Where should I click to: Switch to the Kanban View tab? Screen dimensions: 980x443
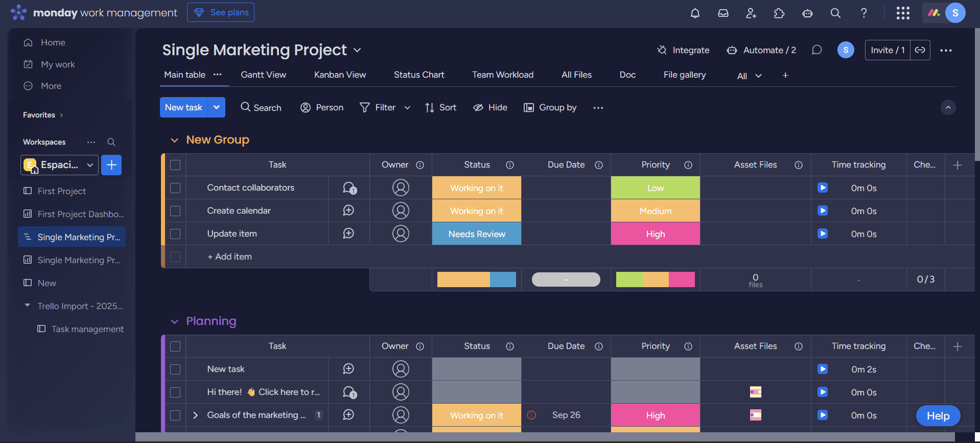[340, 75]
